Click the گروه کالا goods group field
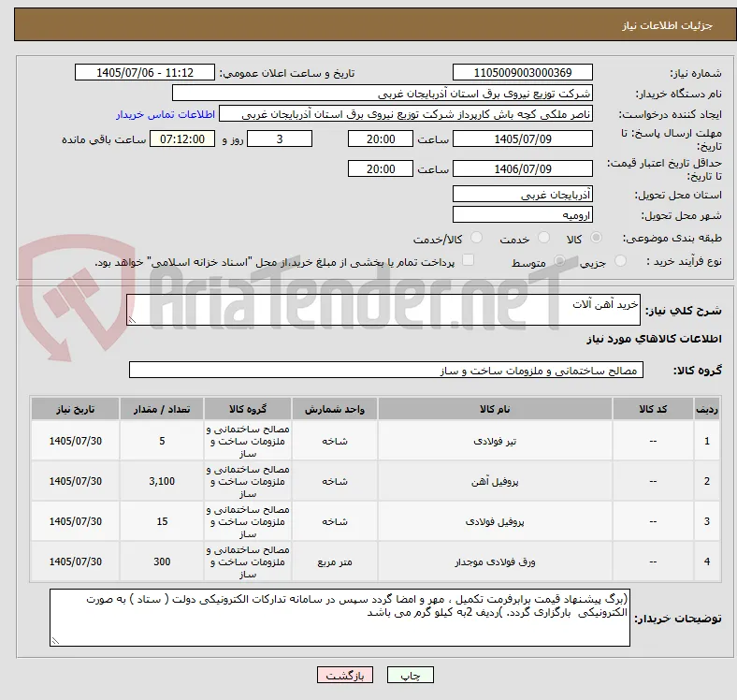This screenshot has width=737, height=700. tap(386, 370)
